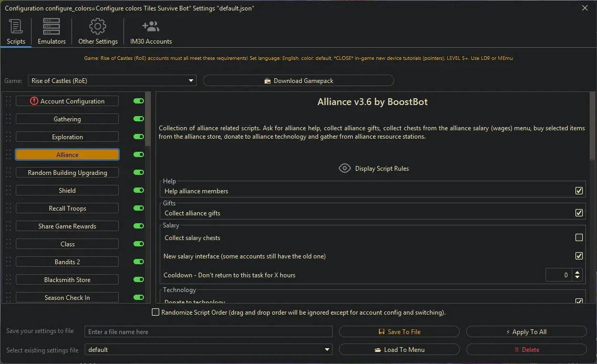
Task: Toggle the Bandits 2 switch
Action: [139, 262]
